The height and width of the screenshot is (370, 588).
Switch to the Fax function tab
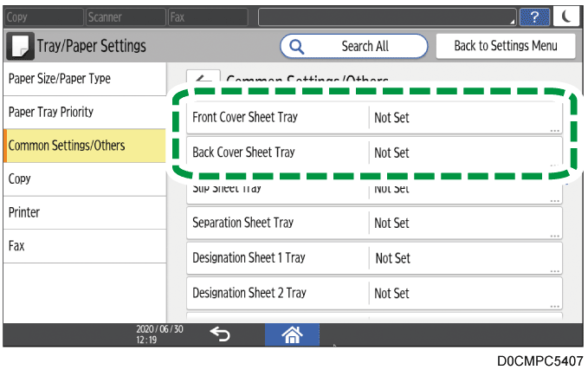click(209, 16)
